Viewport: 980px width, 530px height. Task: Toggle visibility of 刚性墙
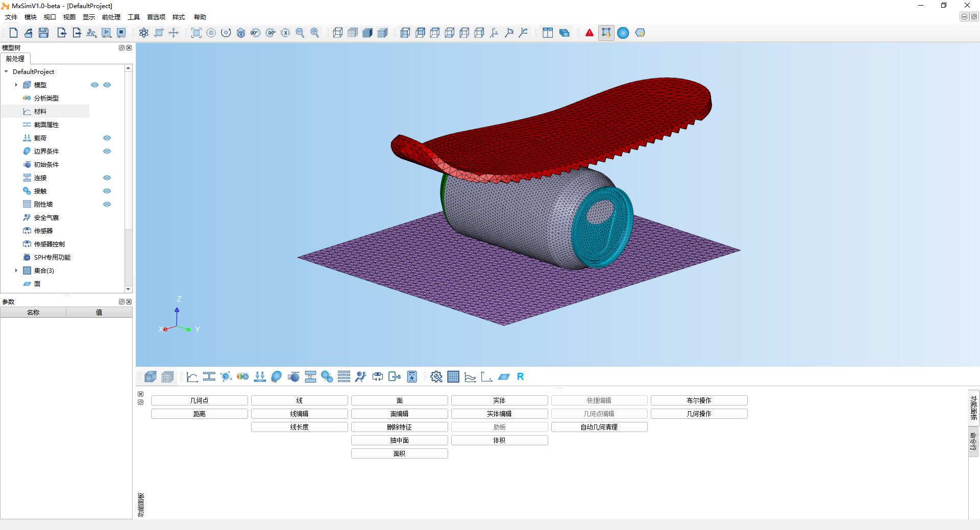click(107, 204)
